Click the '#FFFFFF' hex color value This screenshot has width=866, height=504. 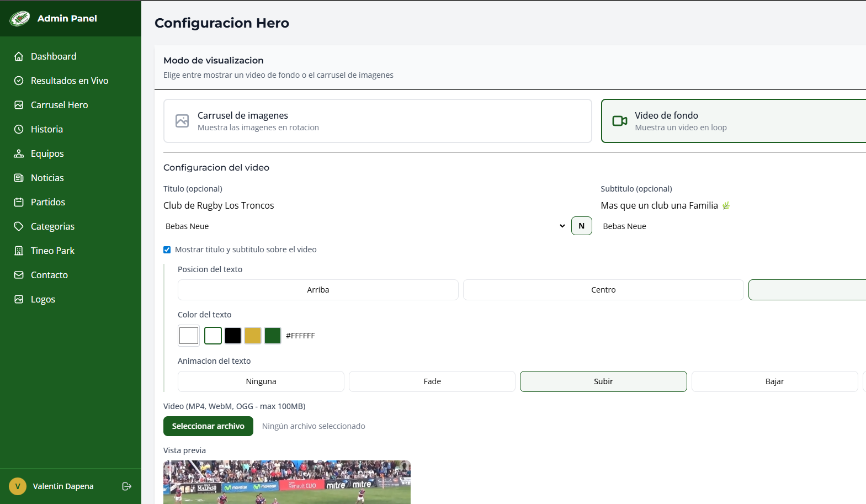coord(300,336)
